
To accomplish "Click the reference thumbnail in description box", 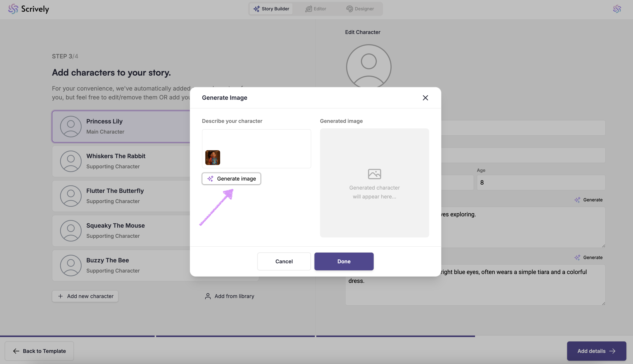I will pos(213,157).
